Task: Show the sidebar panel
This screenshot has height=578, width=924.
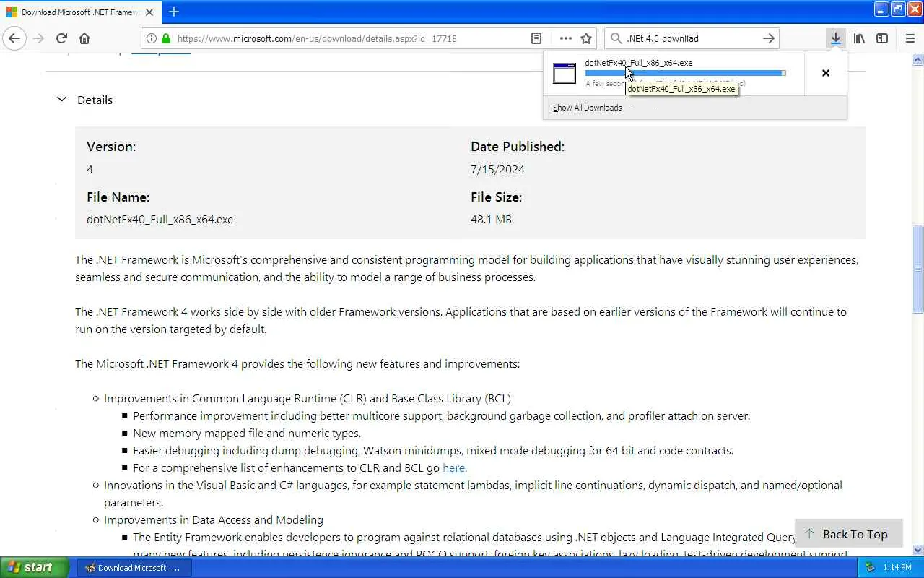Action: (882, 38)
